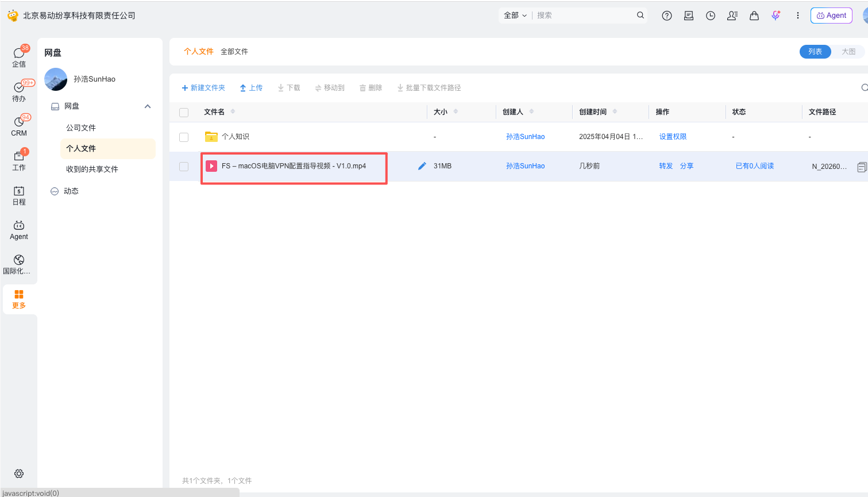Click the pencil rename icon on mp4 row
The image size is (868, 497).
coord(422,166)
